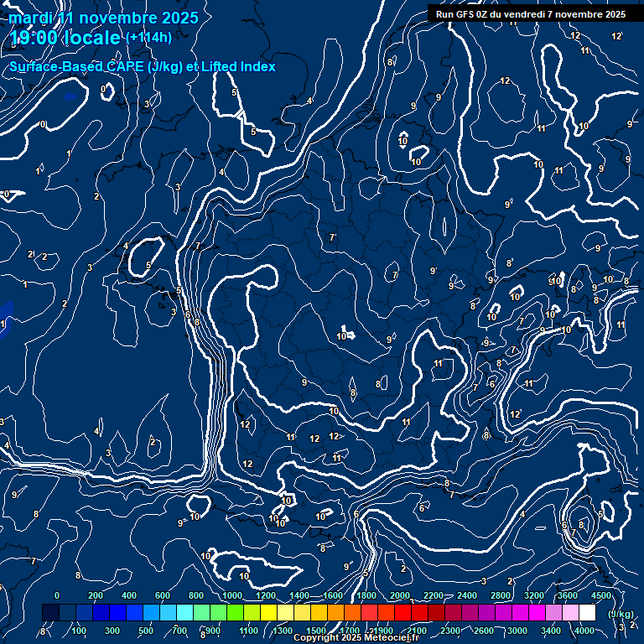This screenshot has width=644, height=644.
Task: Click the '4000' legend value
Action: [584, 631]
